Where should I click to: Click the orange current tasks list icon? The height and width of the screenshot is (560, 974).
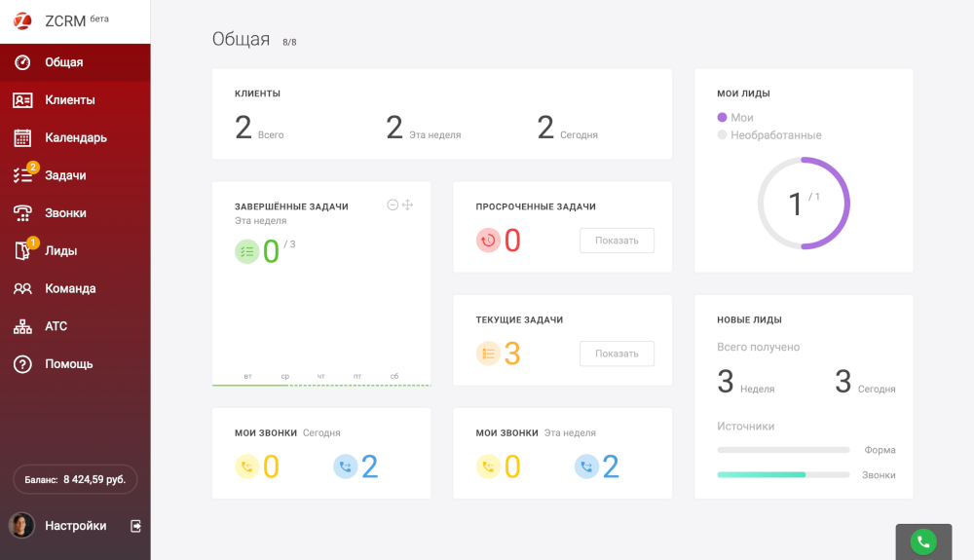(488, 354)
